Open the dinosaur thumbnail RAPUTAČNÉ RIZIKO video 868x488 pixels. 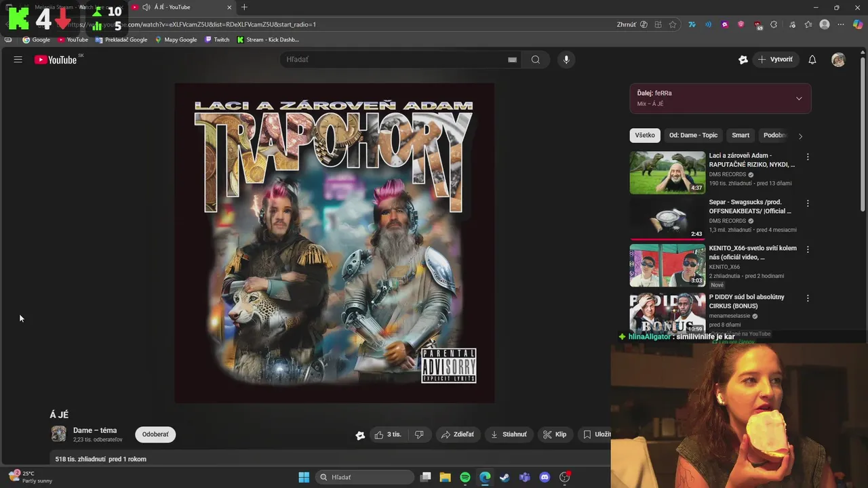(667, 172)
